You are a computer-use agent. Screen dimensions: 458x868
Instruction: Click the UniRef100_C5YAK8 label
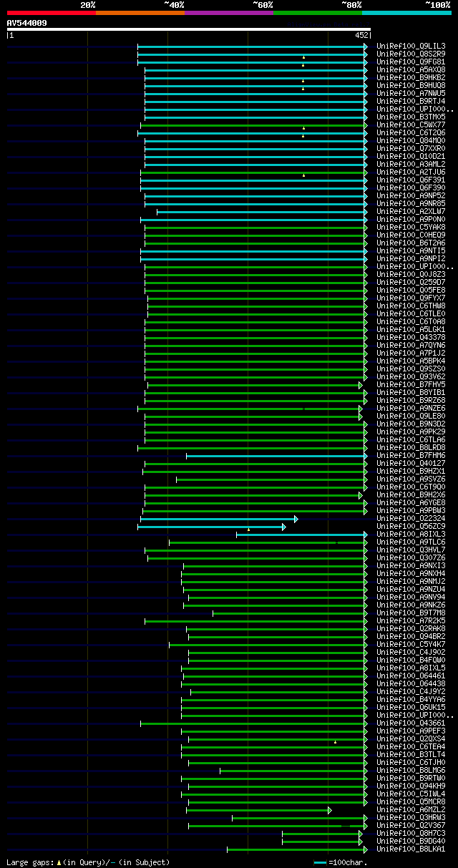[411, 227]
